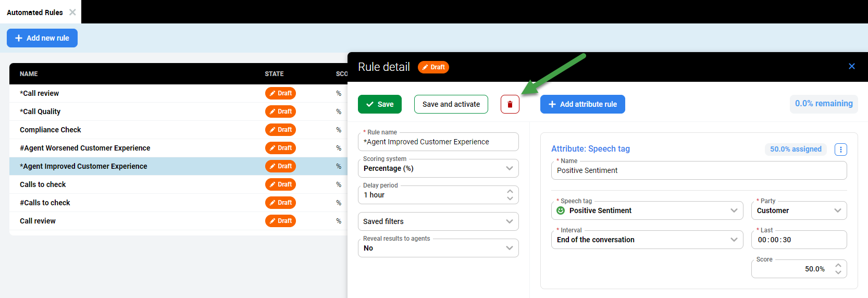
Task: Add a new attribute rule
Action: tap(582, 104)
